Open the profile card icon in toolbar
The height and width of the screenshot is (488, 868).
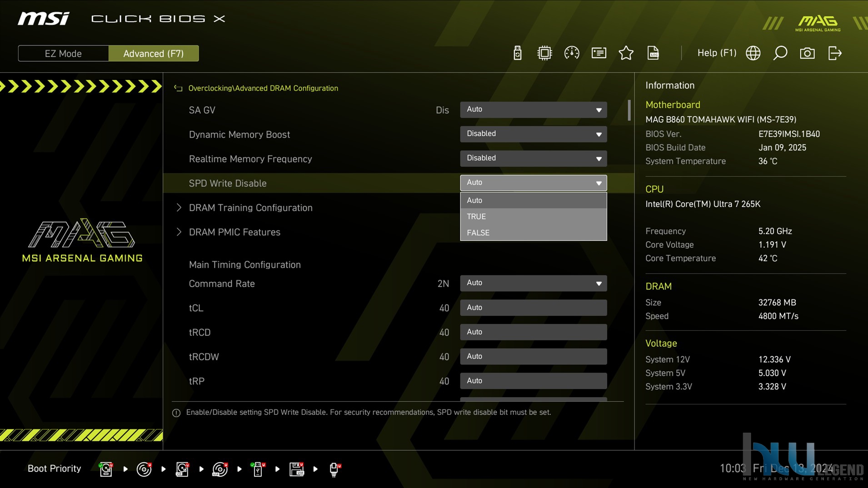(599, 53)
